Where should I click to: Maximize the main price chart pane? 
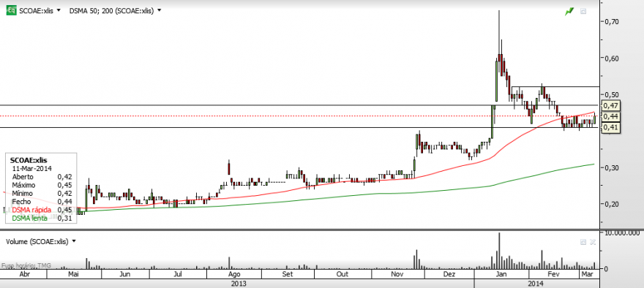click(x=583, y=12)
